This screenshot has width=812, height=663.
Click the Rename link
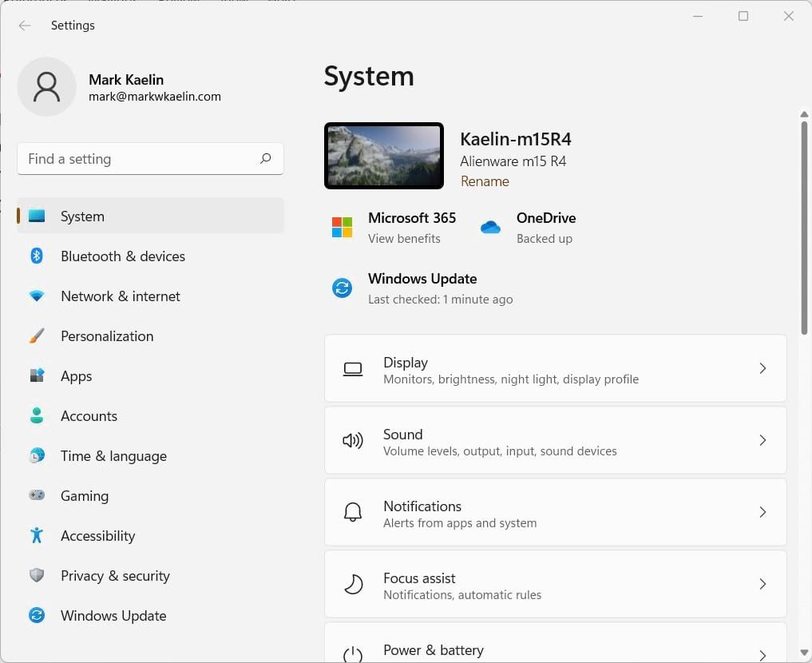point(485,181)
